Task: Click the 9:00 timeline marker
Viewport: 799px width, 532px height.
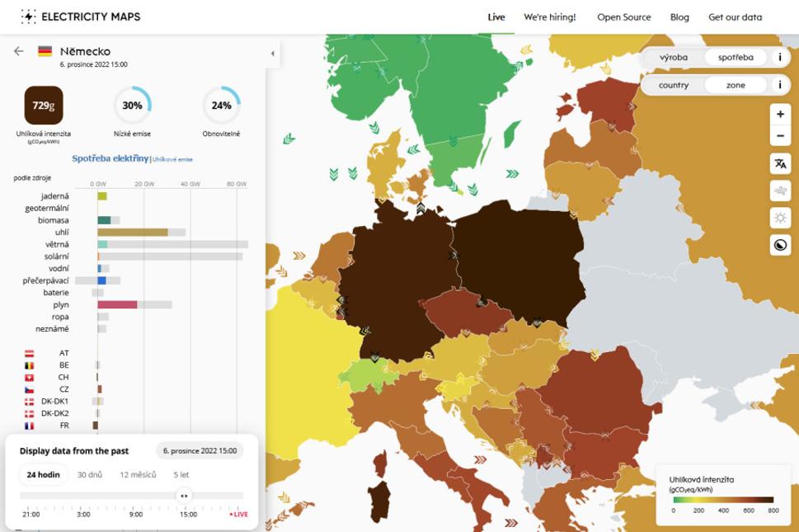Action: click(x=136, y=514)
